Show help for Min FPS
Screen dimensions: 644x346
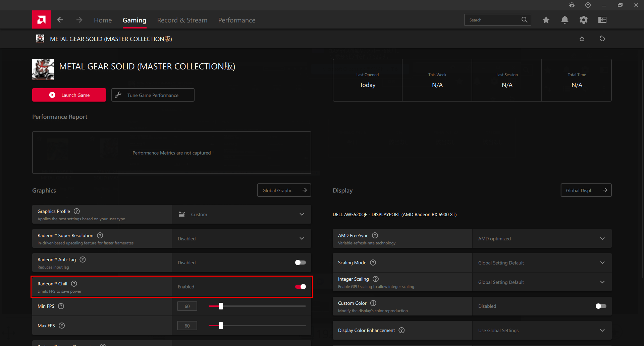pyautogui.click(x=61, y=306)
